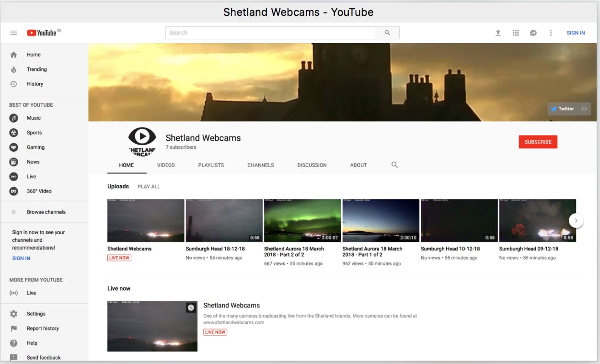The width and height of the screenshot is (600, 364).
Task: Open Shetland Aurora Part 1 of 2 thumbnail
Action: [x=381, y=220]
